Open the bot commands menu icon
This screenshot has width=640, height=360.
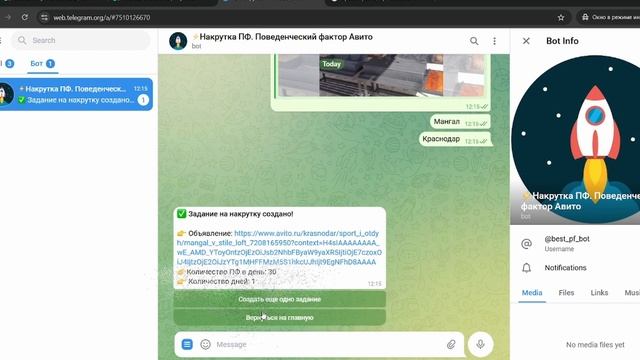tap(187, 344)
